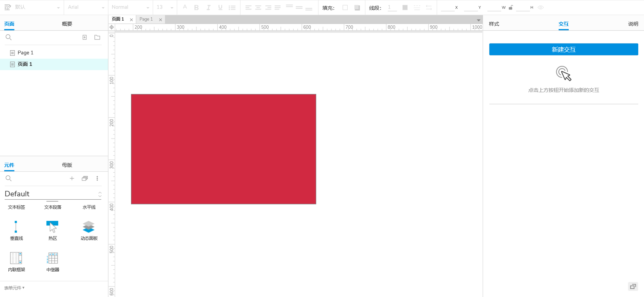Click the add library plus icon
The height and width of the screenshot is (297, 644).
tap(72, 178)
